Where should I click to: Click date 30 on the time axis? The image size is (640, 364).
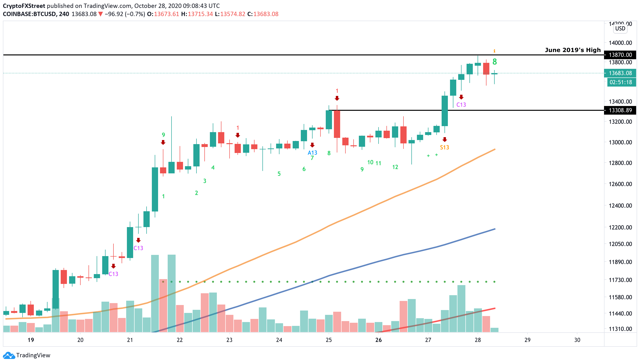[x=577, y=340]
